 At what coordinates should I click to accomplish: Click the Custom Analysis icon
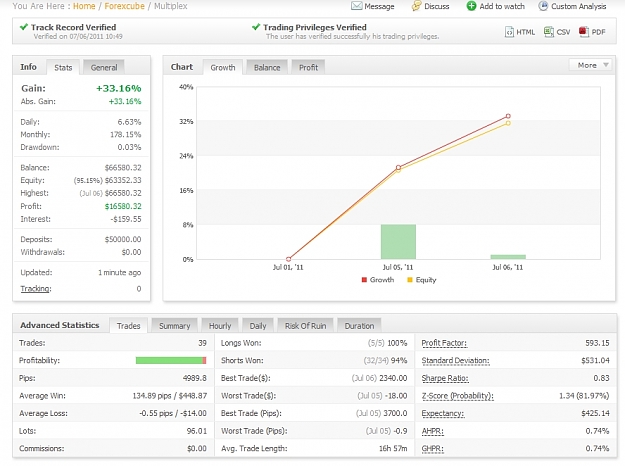coord(543,6)
